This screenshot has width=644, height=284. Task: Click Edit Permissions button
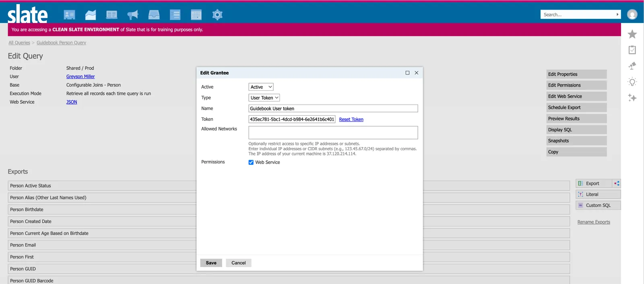[576, 85]
